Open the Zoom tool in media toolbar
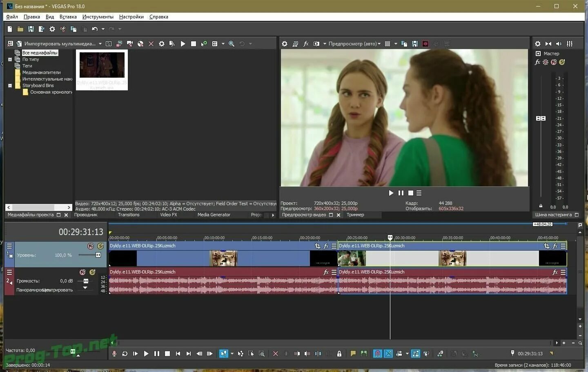 coord(232,43)
